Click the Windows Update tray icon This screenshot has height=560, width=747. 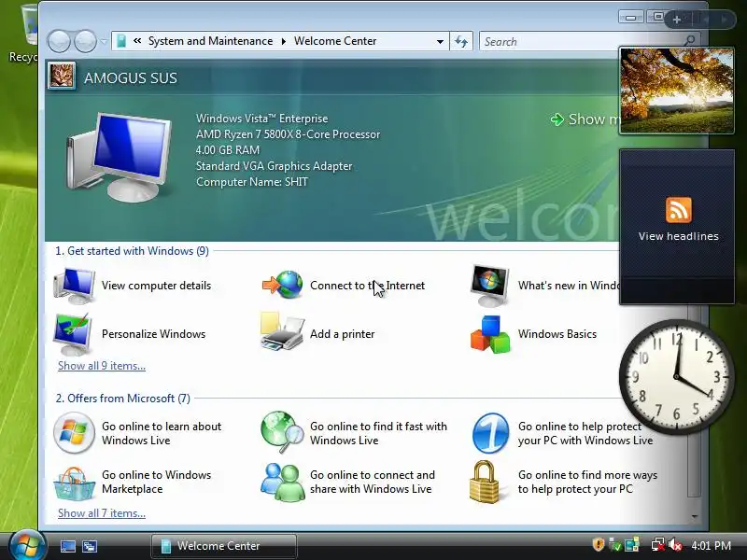(615, 545)
